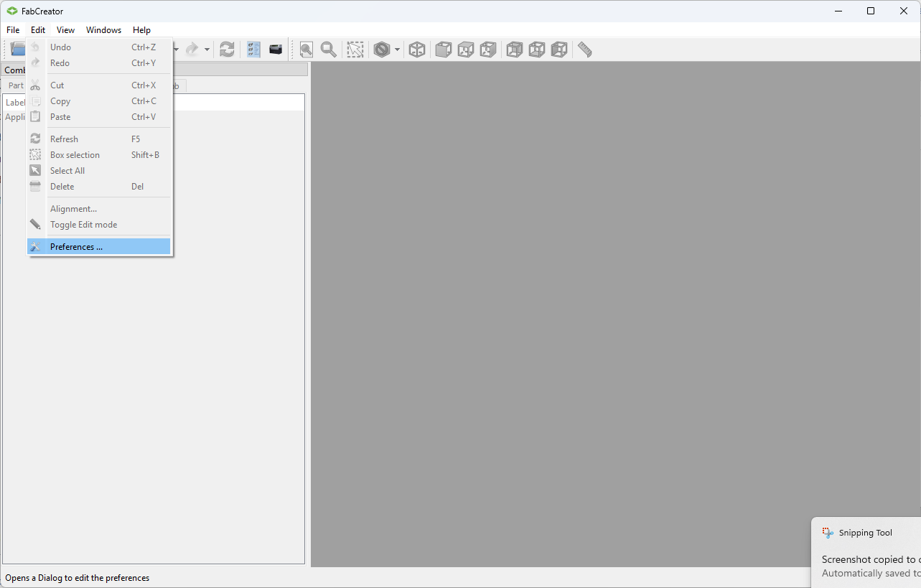Click the zoom fit-all magnifier with page

click(307, 50)
